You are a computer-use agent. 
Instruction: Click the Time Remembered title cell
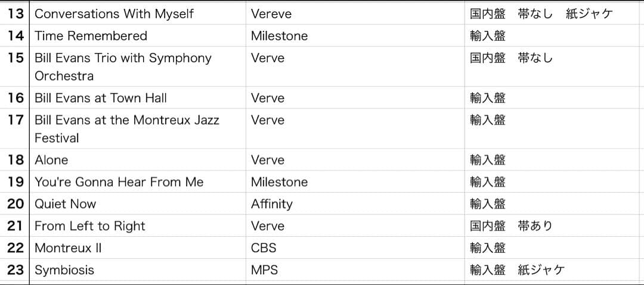91,36
